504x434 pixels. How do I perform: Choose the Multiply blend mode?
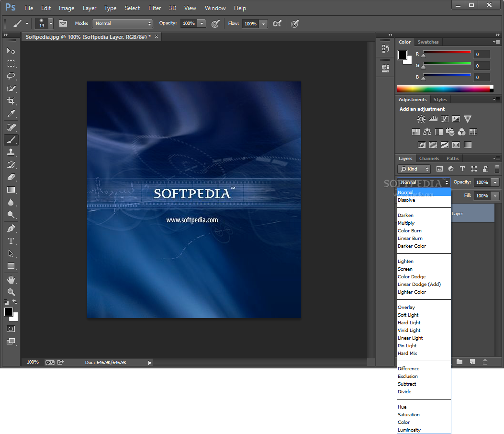pos(424,223)
